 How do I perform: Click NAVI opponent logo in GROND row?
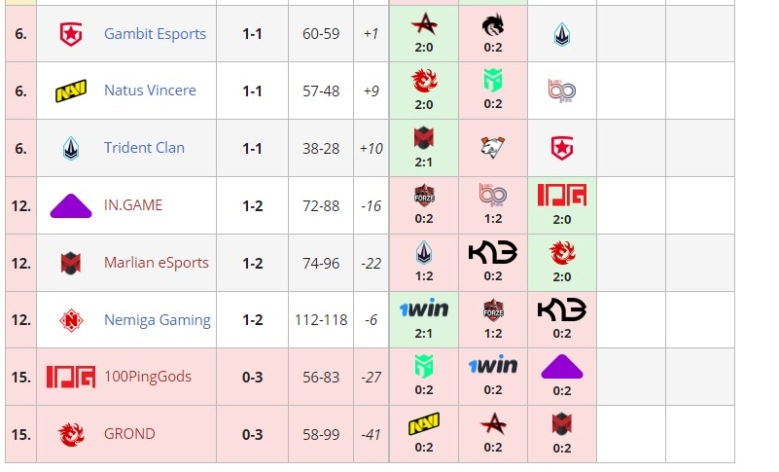pyautogui.click(x=424, y=424)
